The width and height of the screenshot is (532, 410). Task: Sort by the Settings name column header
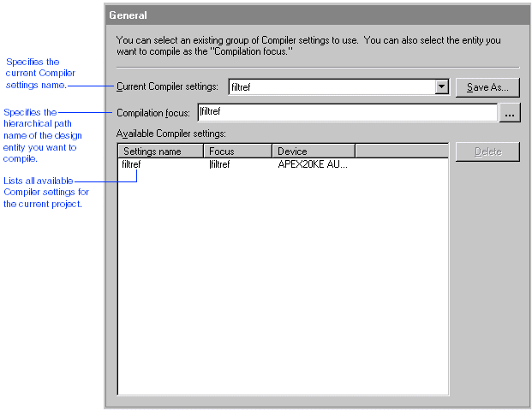(x=160, y=152)
